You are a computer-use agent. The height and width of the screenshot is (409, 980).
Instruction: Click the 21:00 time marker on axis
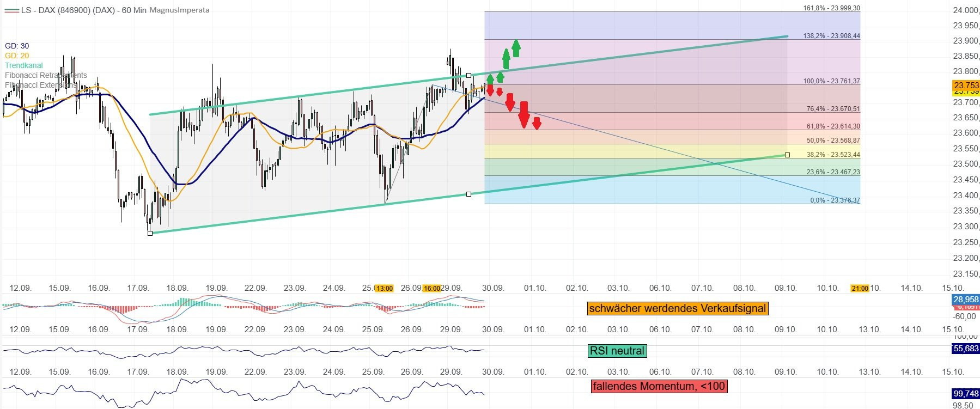[860, 288]
